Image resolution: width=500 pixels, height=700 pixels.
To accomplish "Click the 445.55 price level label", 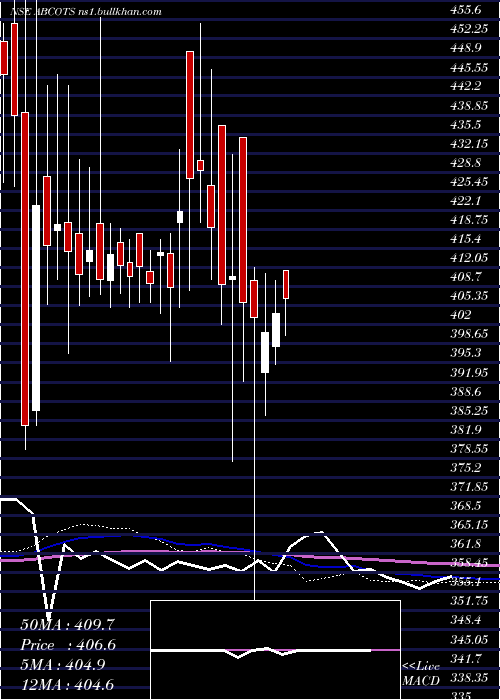I will point(467,67).
